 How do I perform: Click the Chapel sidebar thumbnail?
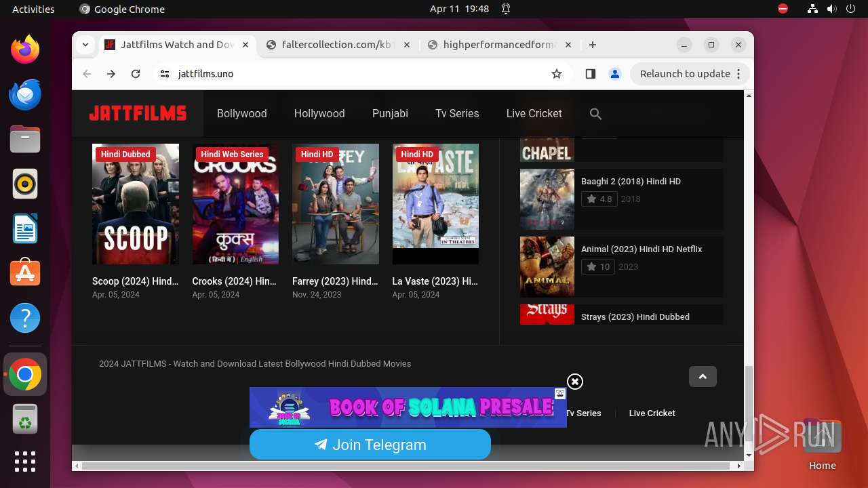coord(547,149)
